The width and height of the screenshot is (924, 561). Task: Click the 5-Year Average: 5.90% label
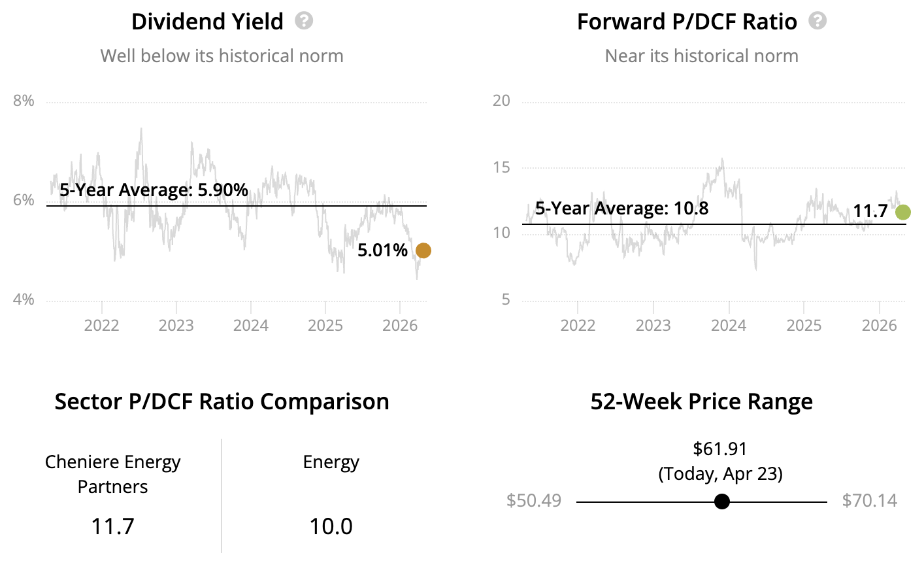click(x=154, y=190)
